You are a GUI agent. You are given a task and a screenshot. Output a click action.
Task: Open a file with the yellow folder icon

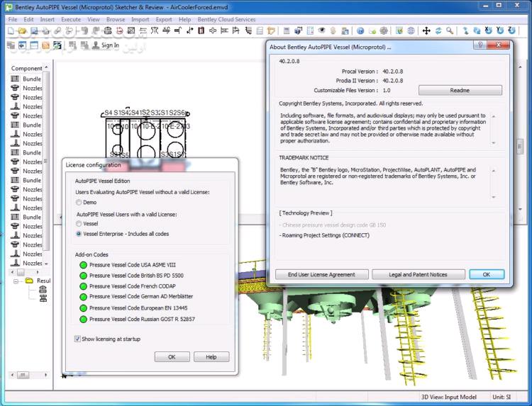coord(23,31)
